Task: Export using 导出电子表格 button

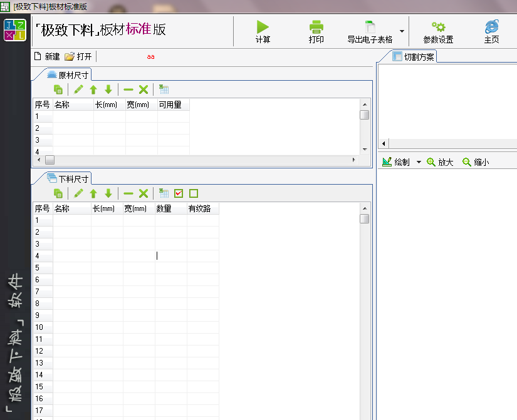Action: pyautogui.click(x=370, y=32)
